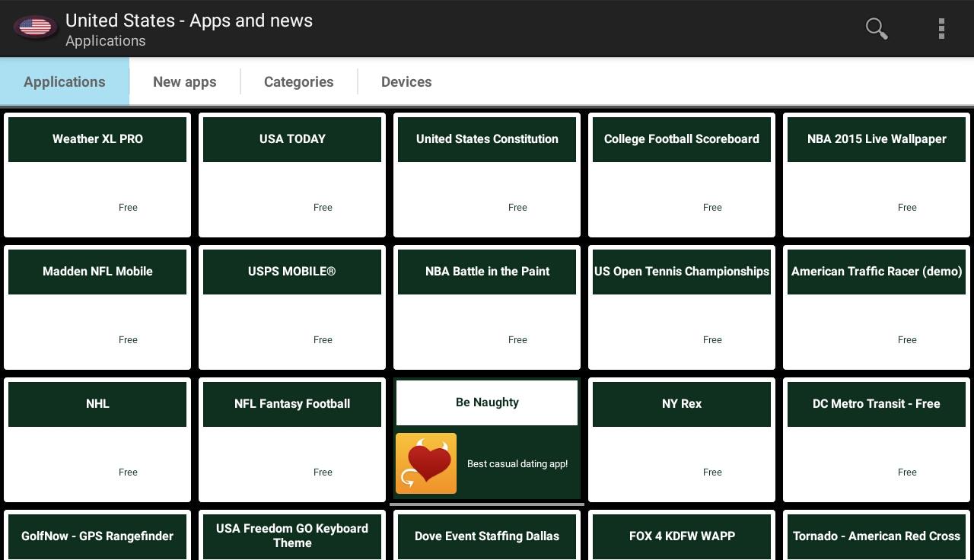Click Free price under College Football Scoreboard
This screenshot has height=560, width=974.
tap(712, 207)
